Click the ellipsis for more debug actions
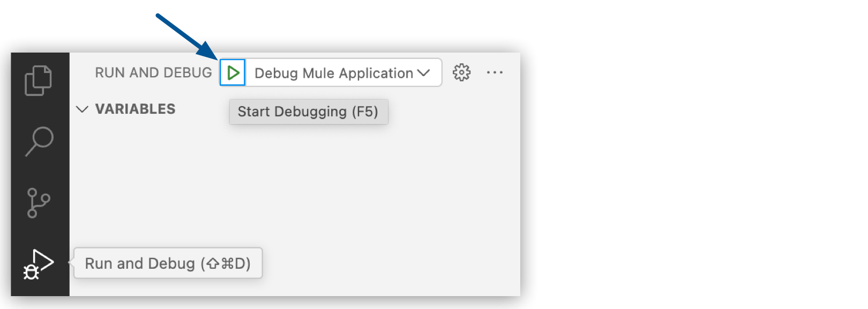 click(495, 72)
